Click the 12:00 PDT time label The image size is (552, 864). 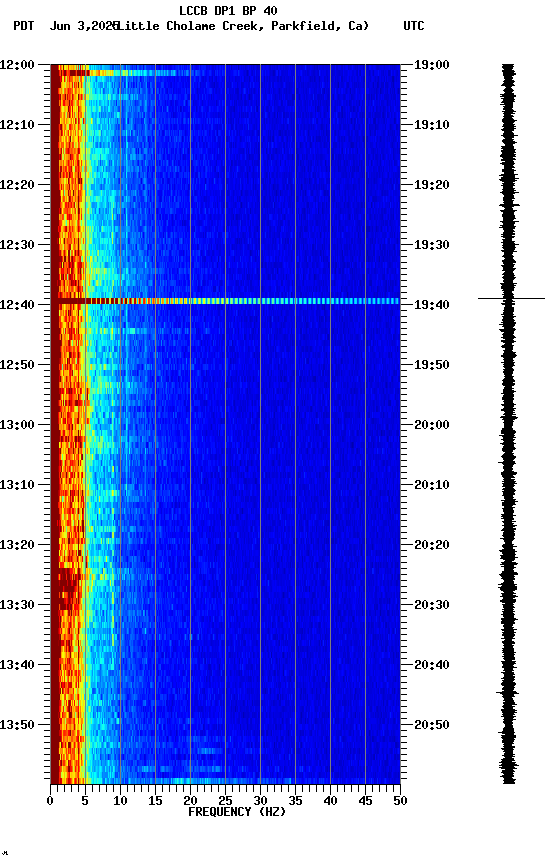(x=17, y=65)
